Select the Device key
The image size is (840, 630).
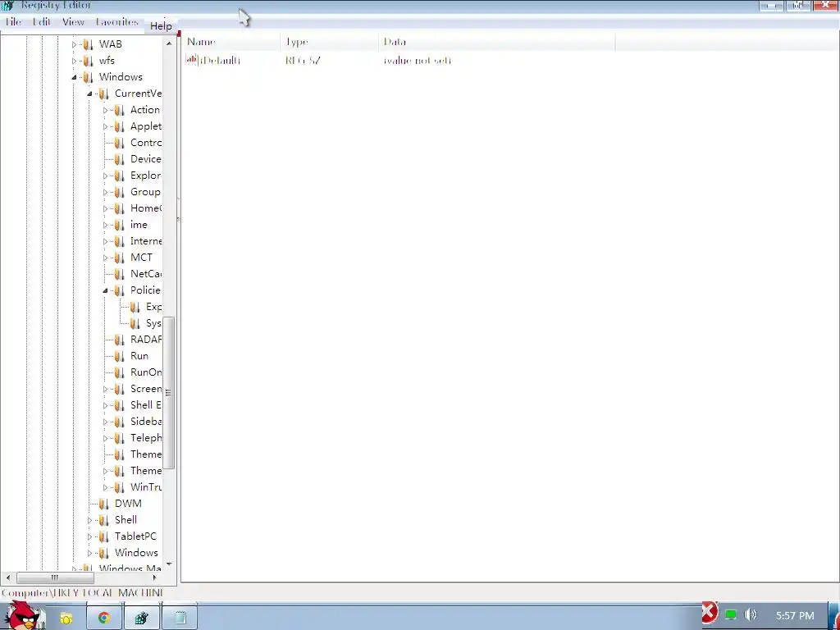pos(146,159)
